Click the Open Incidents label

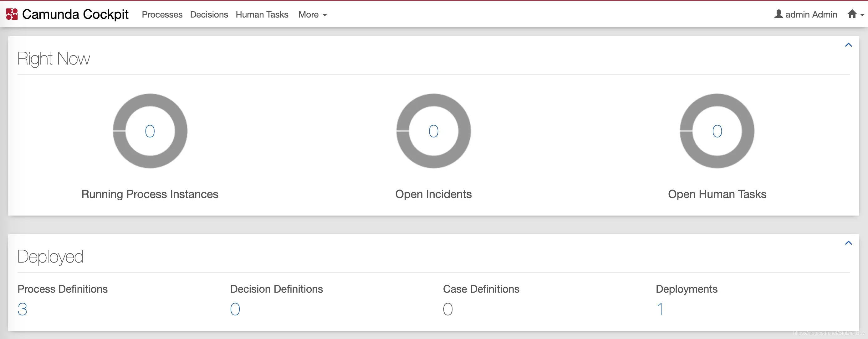[x=433, y=194]
